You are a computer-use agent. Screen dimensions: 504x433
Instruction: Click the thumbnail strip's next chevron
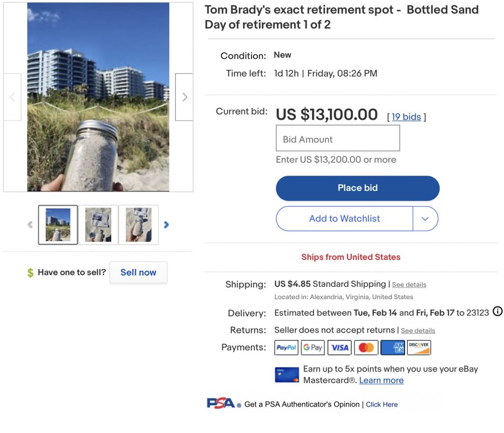[166, 224]
